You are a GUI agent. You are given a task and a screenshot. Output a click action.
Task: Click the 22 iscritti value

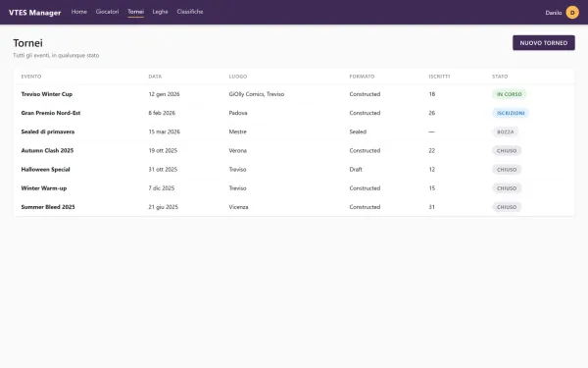pyautogui.click(x=432, y=150)
